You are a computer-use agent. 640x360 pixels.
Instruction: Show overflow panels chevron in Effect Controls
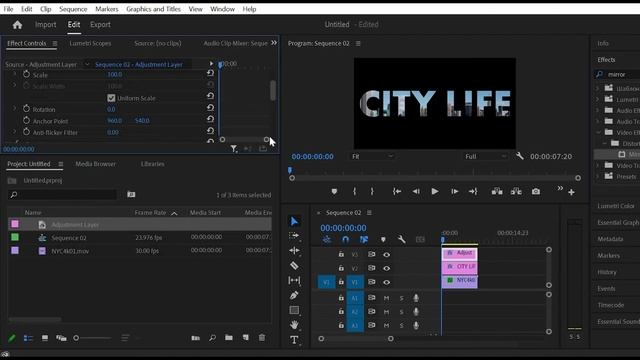coord(274,43)
